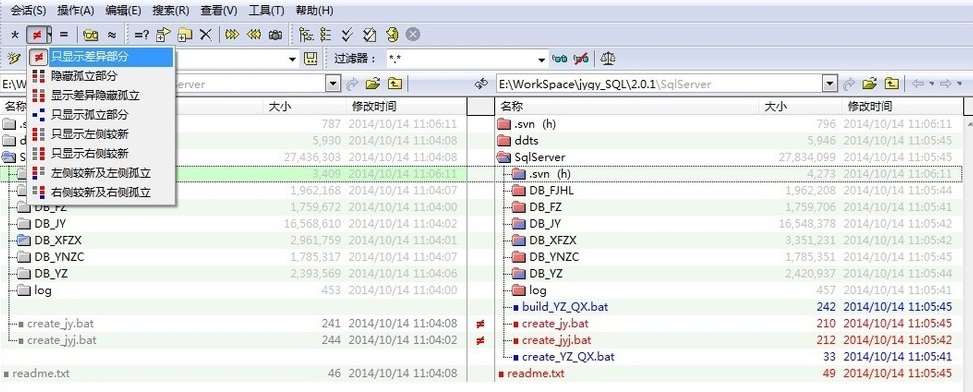Click the delete X toolbar icon
The width and height of the screenshot is (973, 392).
pyautogui.click(x=205, y=35)
